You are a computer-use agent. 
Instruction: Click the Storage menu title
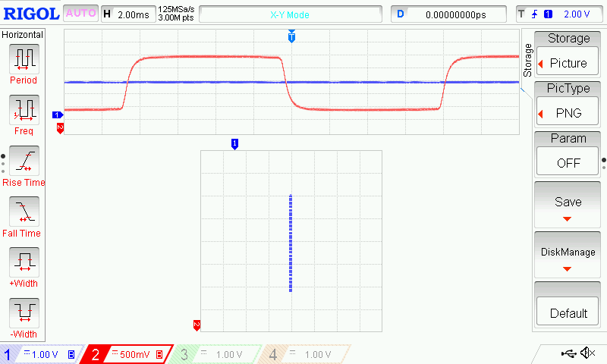point(568,38)
